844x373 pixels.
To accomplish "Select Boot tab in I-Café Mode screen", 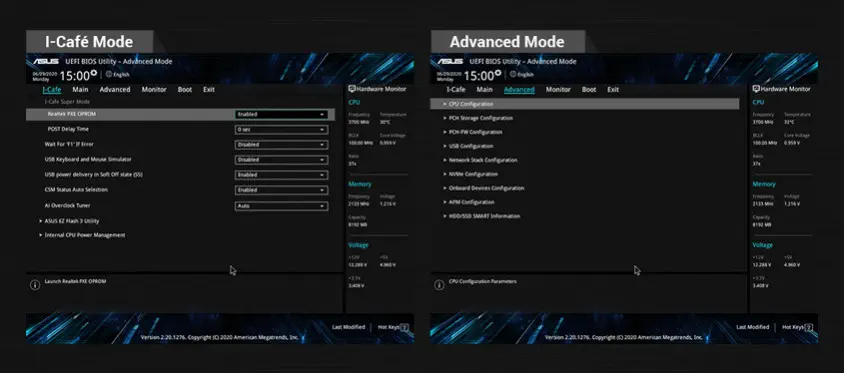I will click(185, 90).
